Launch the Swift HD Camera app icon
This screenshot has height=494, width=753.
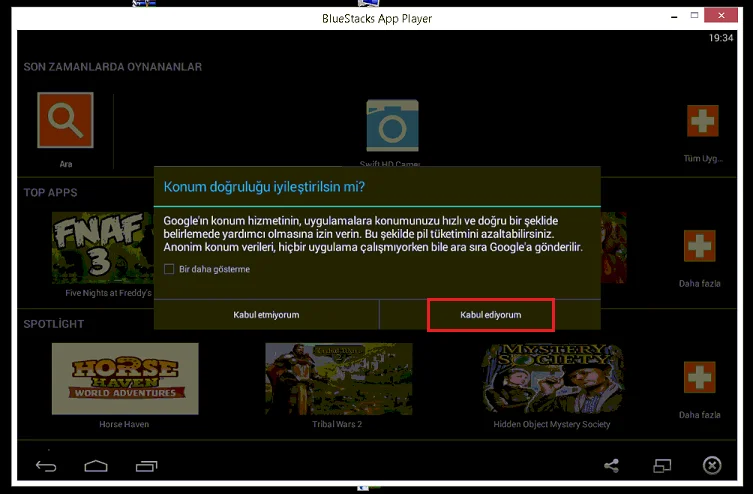(x=392, y=126)
